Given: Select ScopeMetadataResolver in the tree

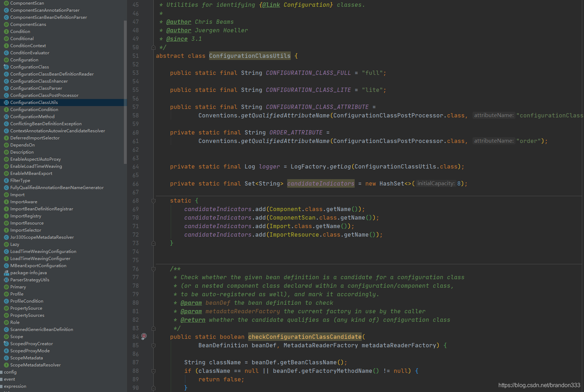Looking at the screenshot, I should pos(36,365).
